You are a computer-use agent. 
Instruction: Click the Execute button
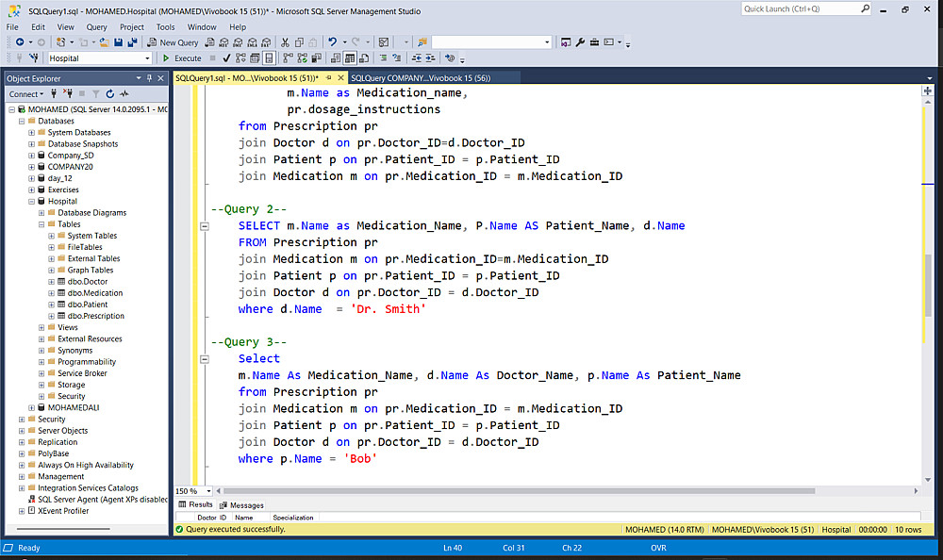pos(182,58)
